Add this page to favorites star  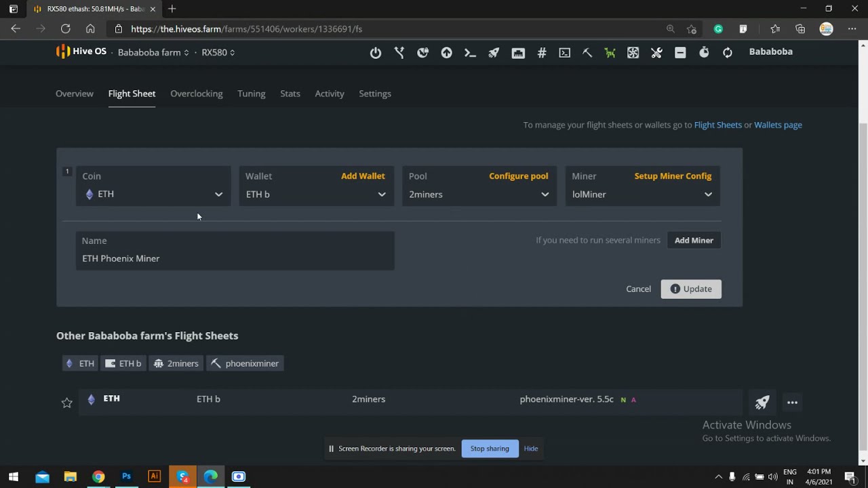pos(692,29)
